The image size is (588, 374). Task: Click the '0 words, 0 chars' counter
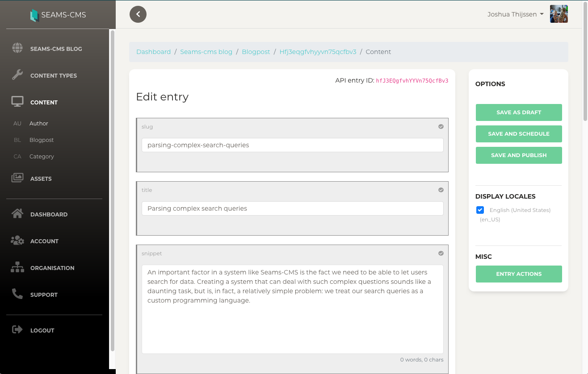[422, 360]
